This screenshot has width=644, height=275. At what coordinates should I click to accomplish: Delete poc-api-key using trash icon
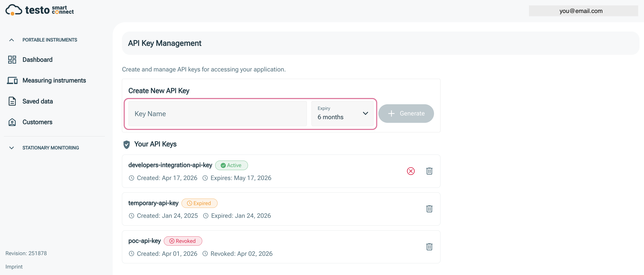(429, 247)
